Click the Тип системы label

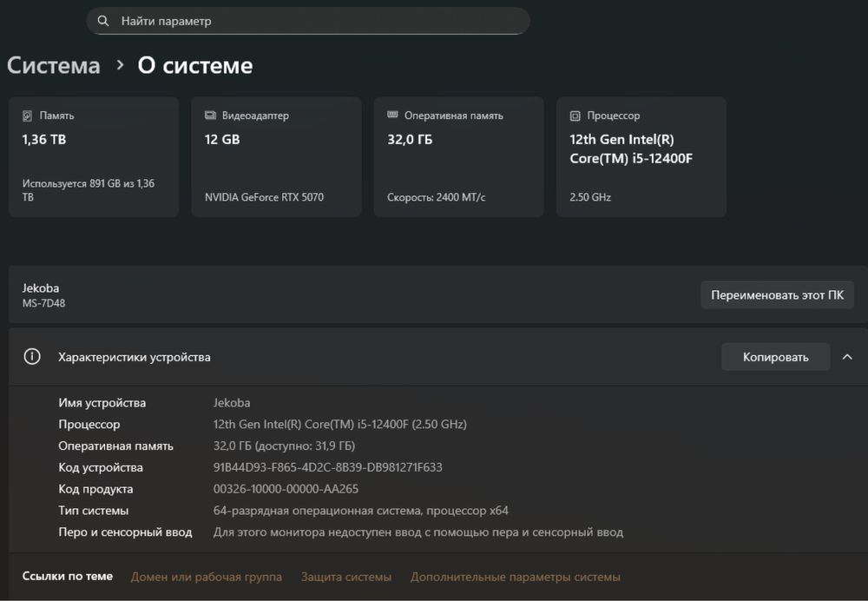point(93,511)
